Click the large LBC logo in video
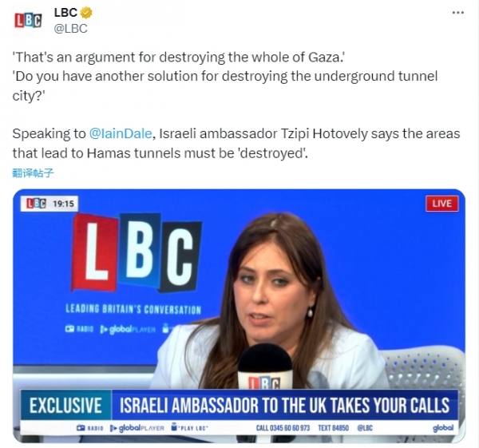 click(x=137, y=252)
